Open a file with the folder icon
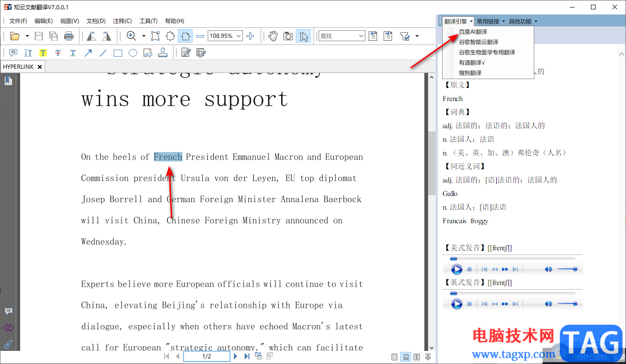Viewport: 626px width, 364px height. (15, 36)
